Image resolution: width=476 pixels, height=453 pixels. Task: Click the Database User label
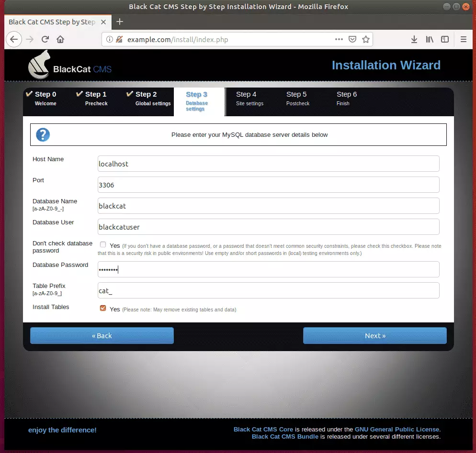tap(53, 222)
